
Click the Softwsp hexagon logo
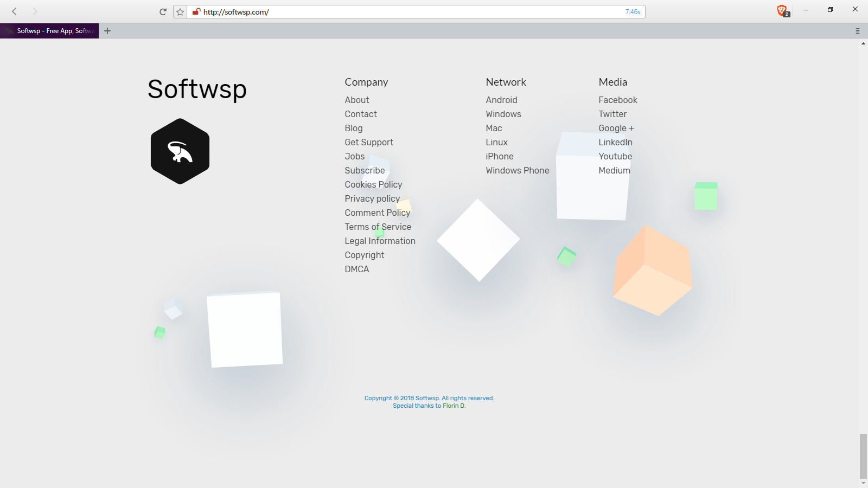click(x=180, y=151)
